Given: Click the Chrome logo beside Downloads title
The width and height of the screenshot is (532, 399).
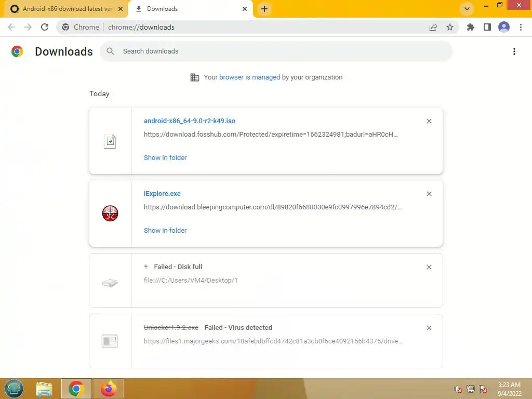Looking at the screenshot, I should (x=17, y=51).
